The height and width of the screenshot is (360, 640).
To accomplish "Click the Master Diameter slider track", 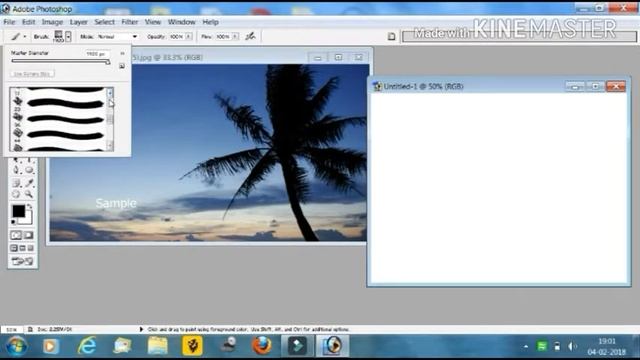I will click(60, 61).
